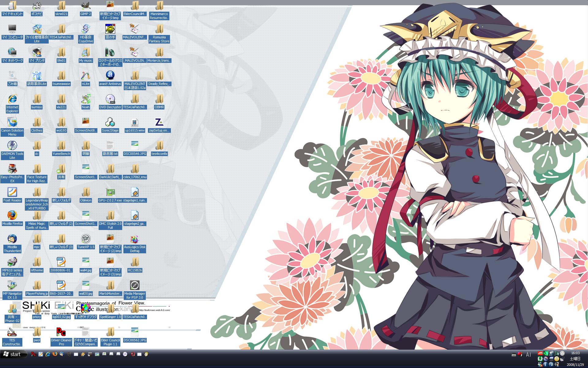Open the MP Navigator EX 1.0 icon
The height and width of the screenshot is (368, 588).
tap(12, 290)
